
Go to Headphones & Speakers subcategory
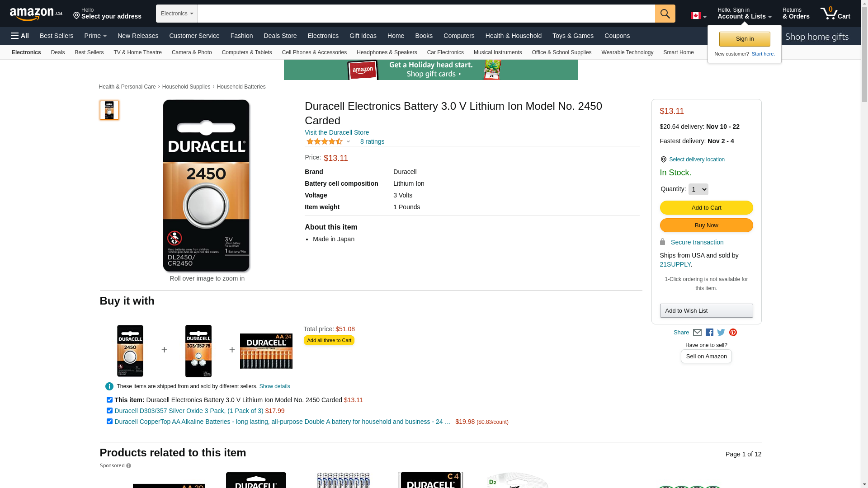pos(387,52)
